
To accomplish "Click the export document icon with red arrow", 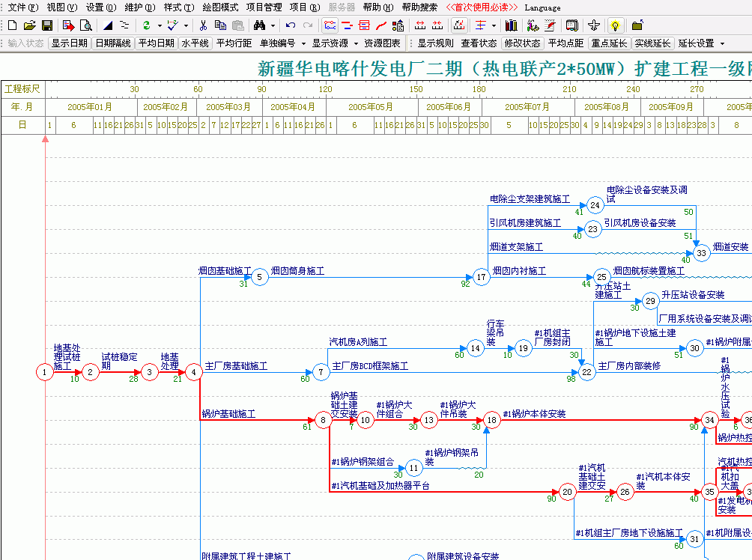I will coord(69,25).
